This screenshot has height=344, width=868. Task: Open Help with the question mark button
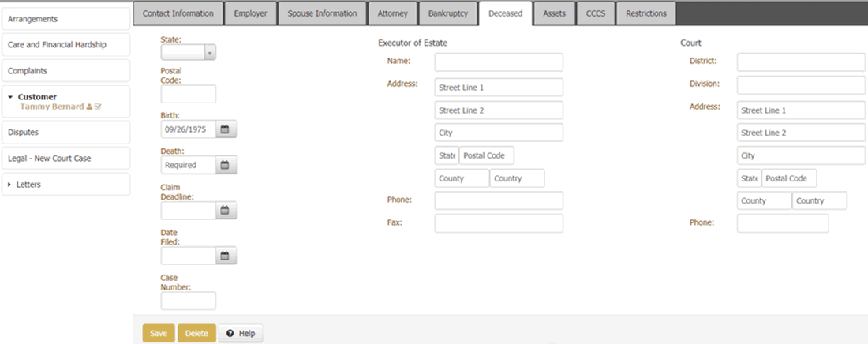click(x=240, y=334)
